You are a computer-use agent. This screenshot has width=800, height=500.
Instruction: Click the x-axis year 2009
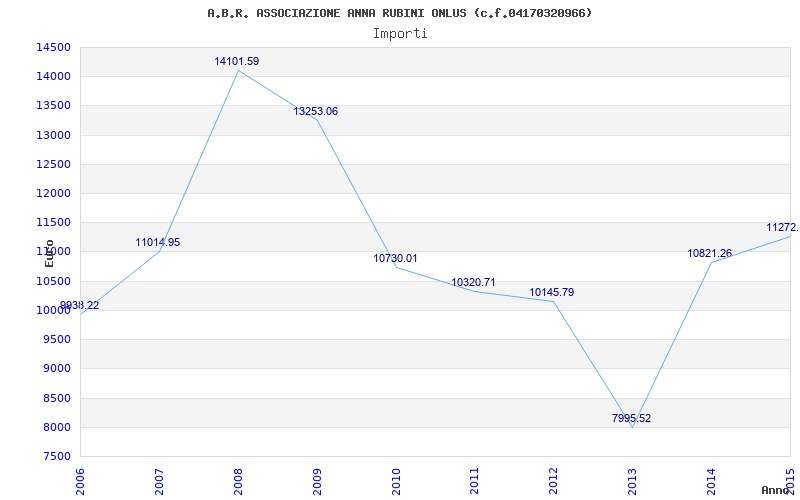pyautogui.click(x=316, y=481)
